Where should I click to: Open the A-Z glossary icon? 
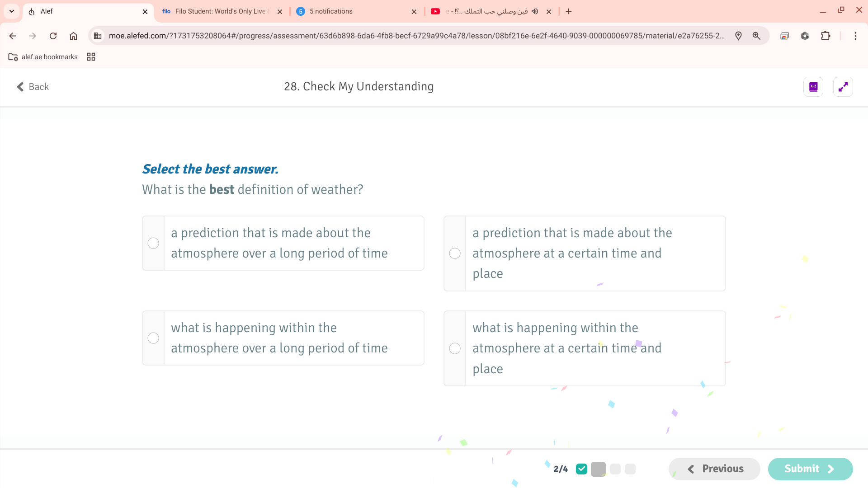point(813,86)
